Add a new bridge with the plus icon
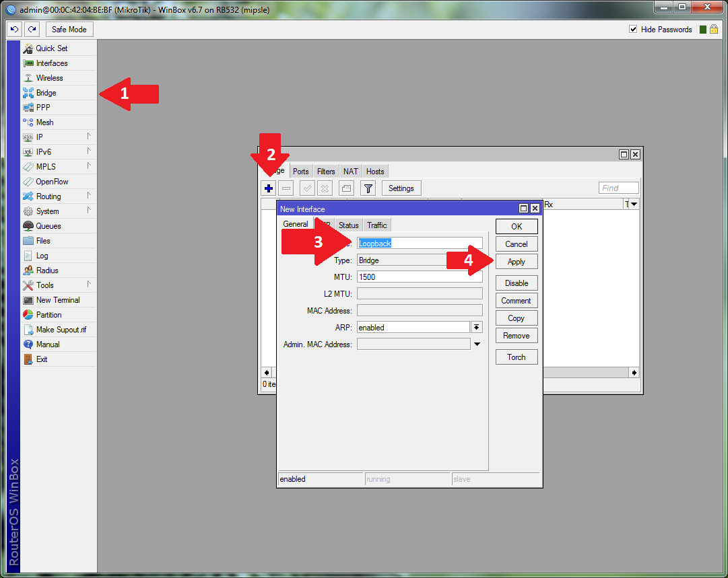Screen dimensions: 728x578 (x=269, y=188)
